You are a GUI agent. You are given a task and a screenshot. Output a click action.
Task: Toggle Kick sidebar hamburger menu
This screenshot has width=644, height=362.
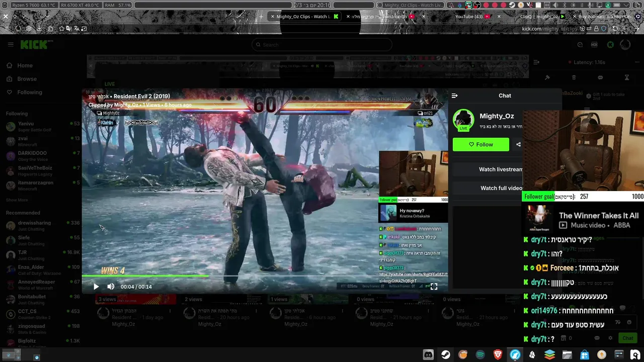point(11,44)
